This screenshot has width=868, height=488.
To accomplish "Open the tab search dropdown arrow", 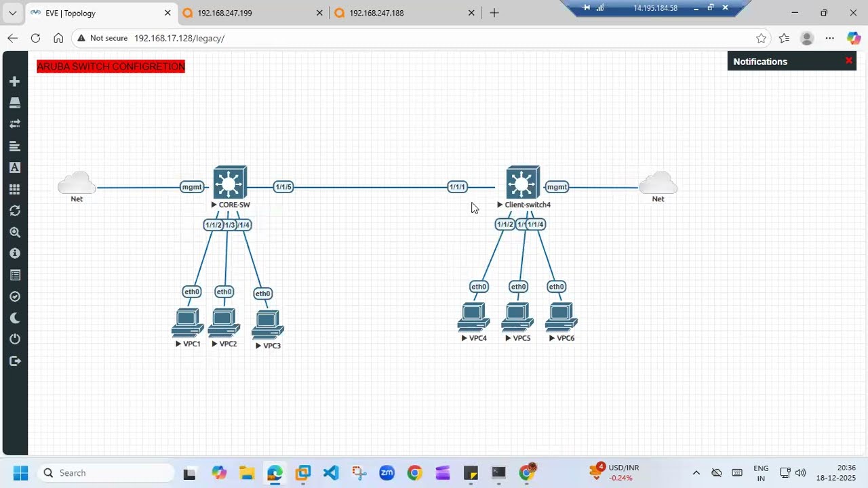I will [12, 13].
